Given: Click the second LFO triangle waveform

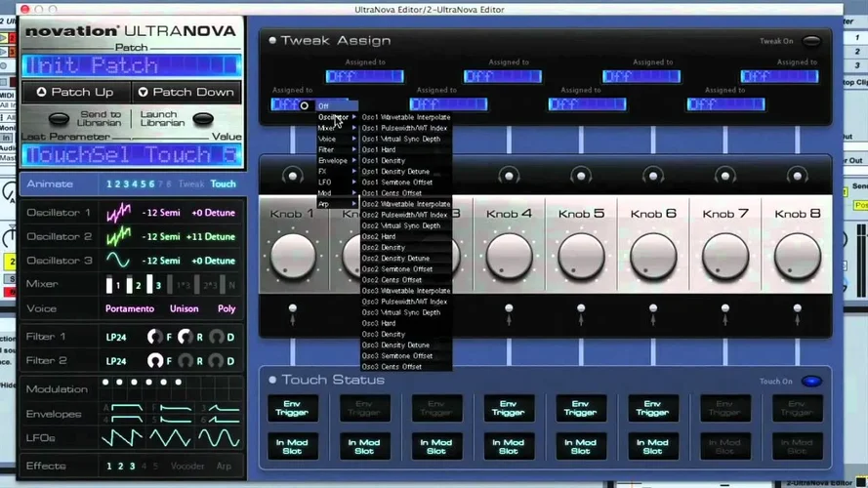Looking at the screenshot, I should pyautogui.click(x=171, y=438).
